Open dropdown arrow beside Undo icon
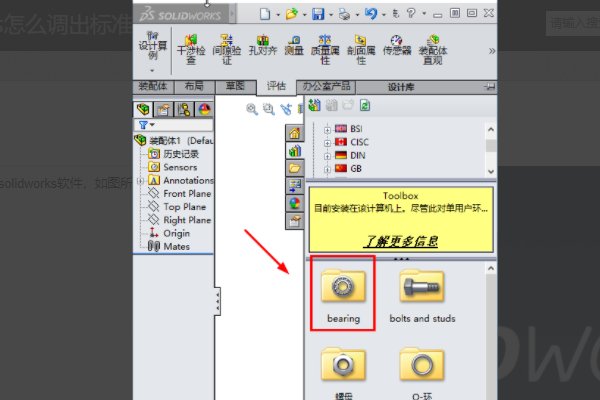Viewport: 600px width, 400px height. click(384, 15)
